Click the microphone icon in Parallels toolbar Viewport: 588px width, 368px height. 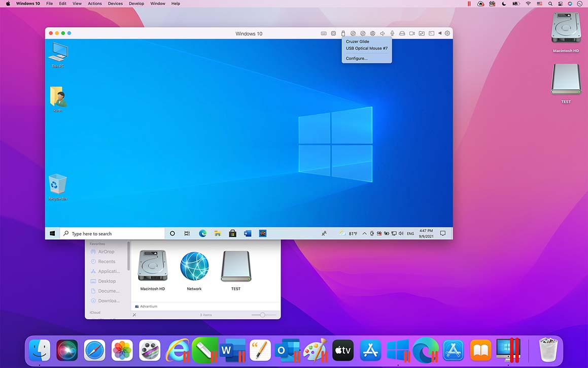pos(392,34)
